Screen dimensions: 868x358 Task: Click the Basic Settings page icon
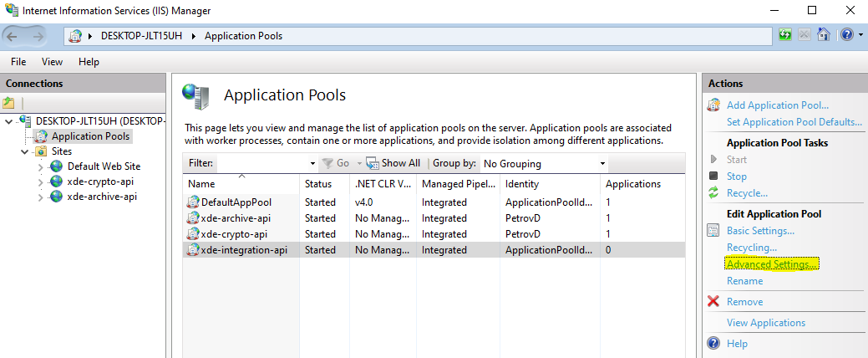(713, 231)
